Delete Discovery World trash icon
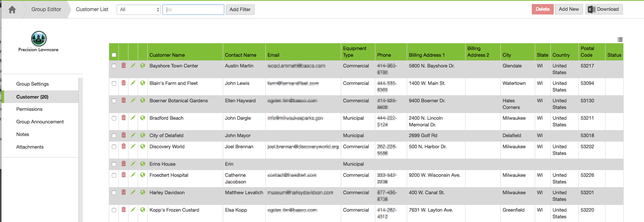 click(x=124, y=146)
